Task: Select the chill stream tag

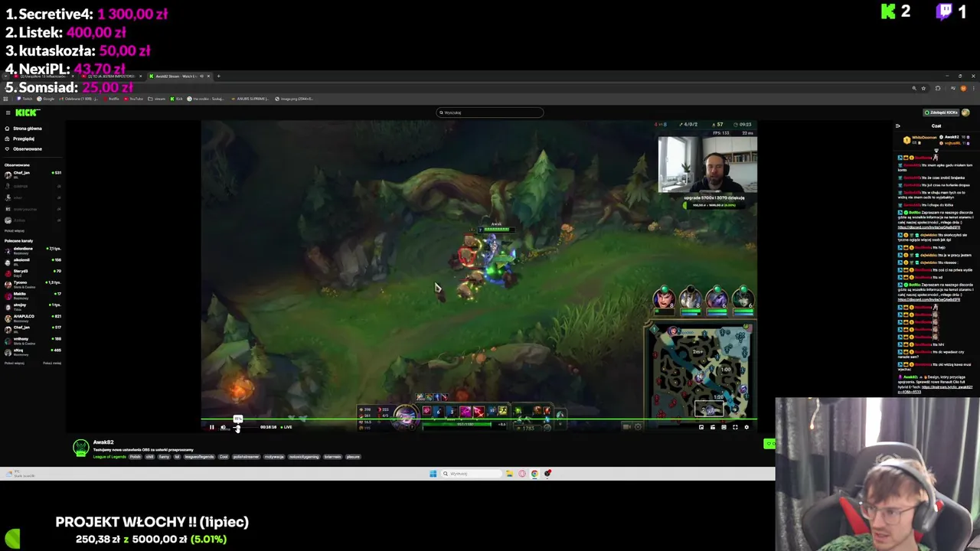Action: point(150,457)
